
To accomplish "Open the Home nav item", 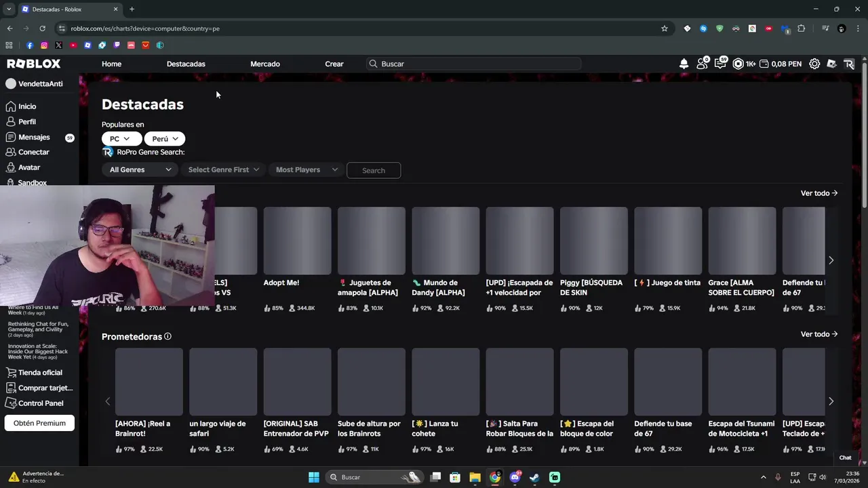I will pos(111,64).
